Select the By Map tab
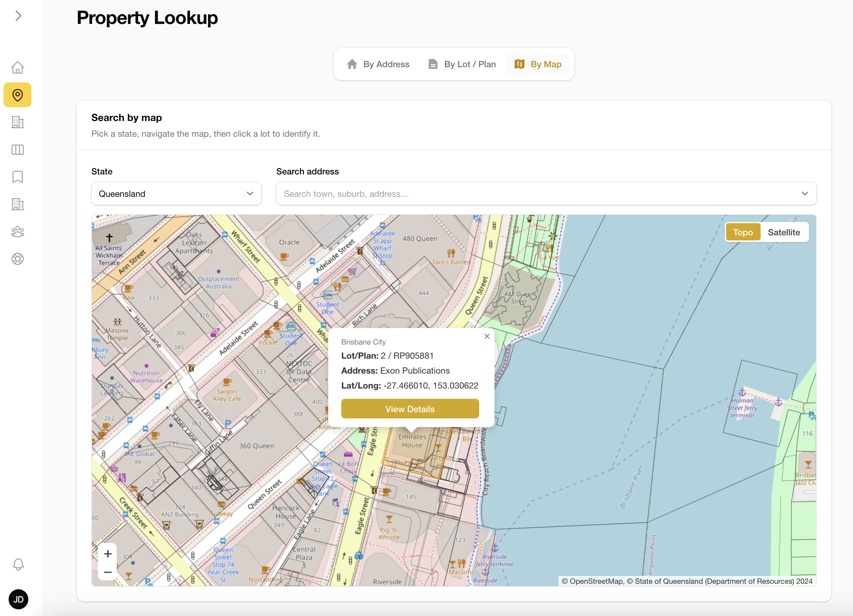 click(x=538, y=64)
